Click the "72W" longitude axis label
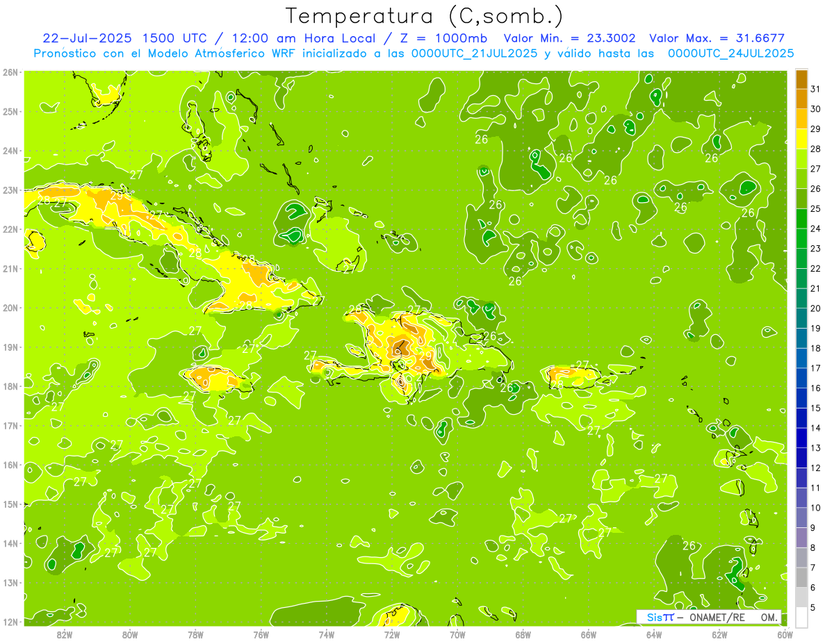The image size is (834, 644). [392, 634]
